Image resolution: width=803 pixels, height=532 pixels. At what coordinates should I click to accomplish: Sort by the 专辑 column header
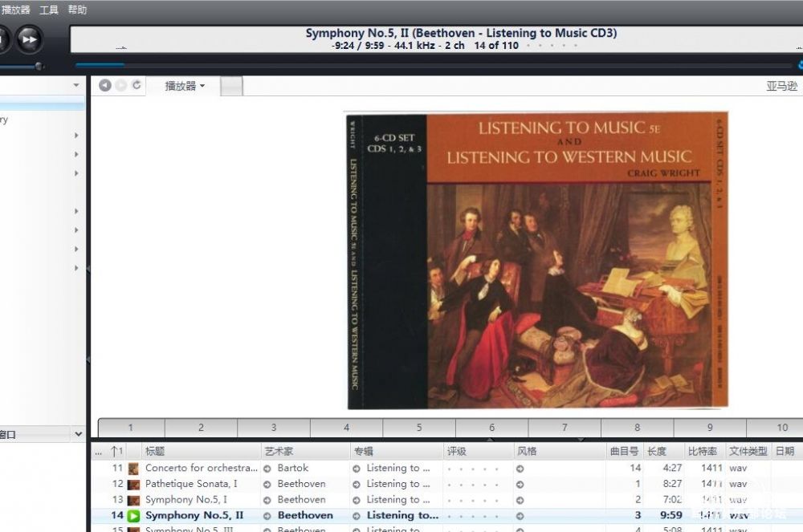click(397, 451)
